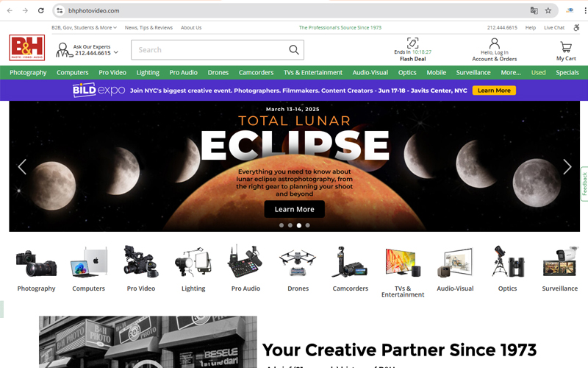Screen dimensions: 588x368
Task: Select the third carousel dot
Action: [299, 225]
